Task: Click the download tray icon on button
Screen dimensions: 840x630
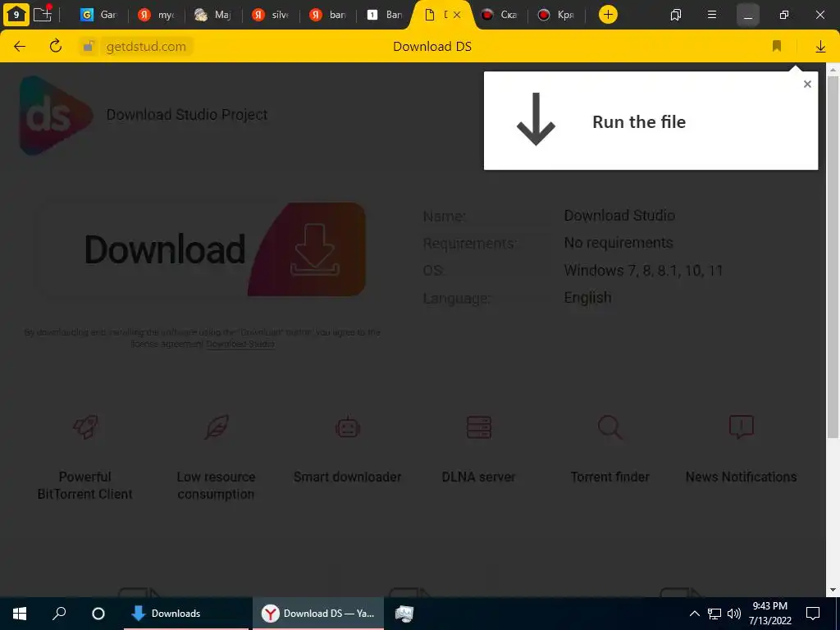Action: coord(314,249)
